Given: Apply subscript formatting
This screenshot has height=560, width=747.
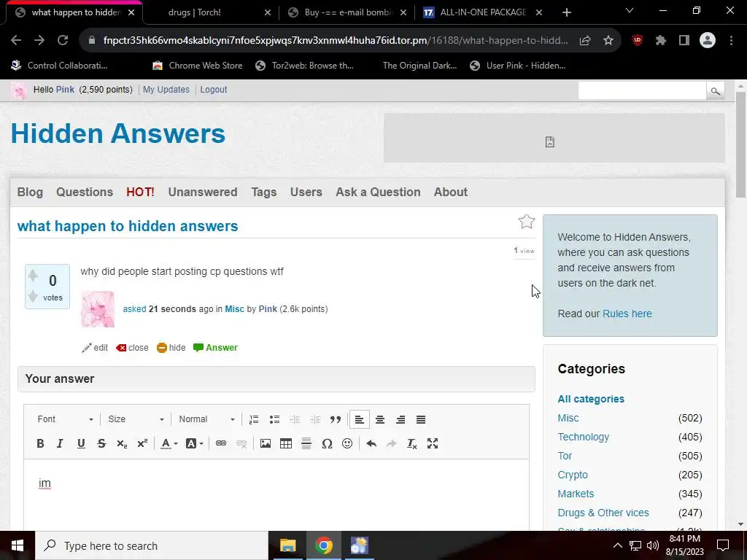Looking at the screenshot, I should (x=122, y=444).
